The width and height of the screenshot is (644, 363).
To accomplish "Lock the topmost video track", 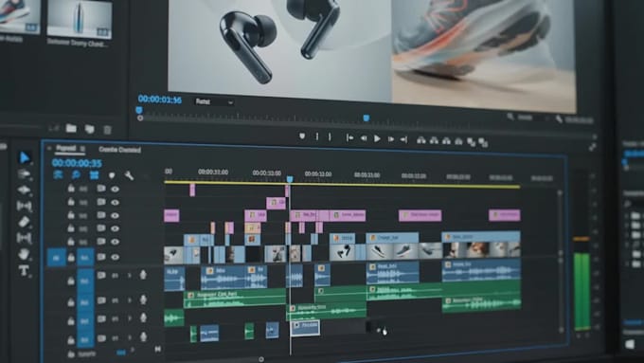I will [71, 189].
